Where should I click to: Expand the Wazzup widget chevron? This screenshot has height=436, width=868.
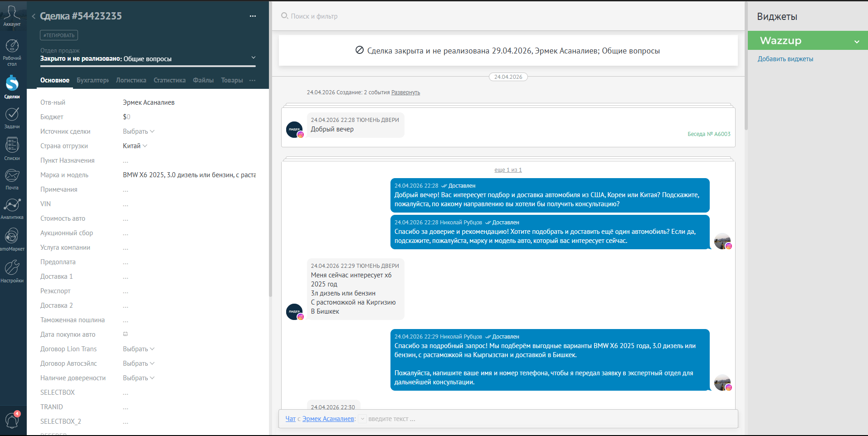(x=857, y=42)
